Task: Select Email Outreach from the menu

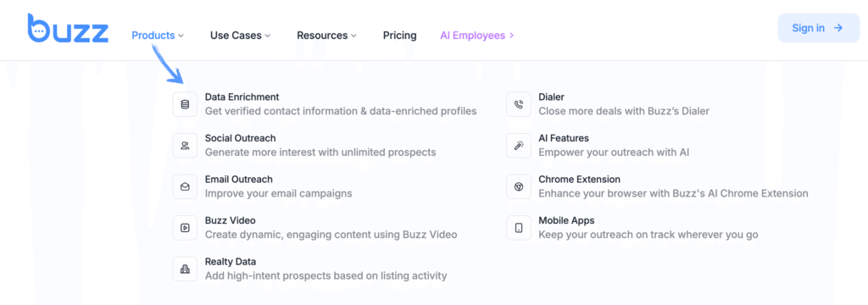Action: coord(238,180)
